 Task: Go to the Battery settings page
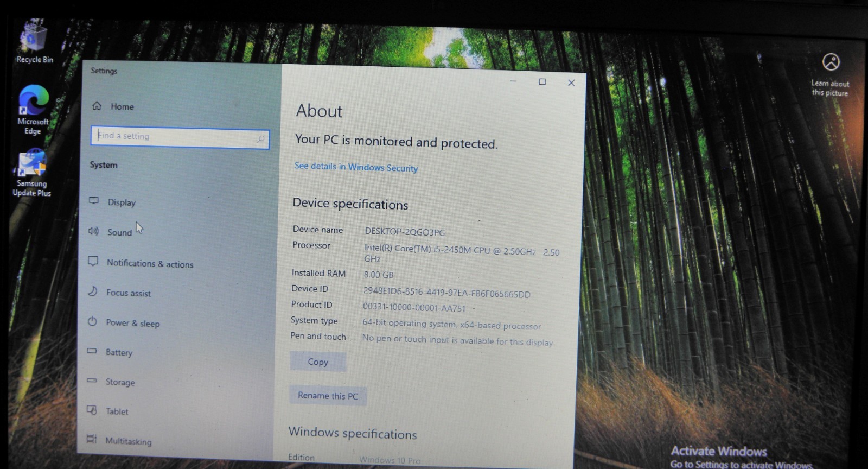119,352
